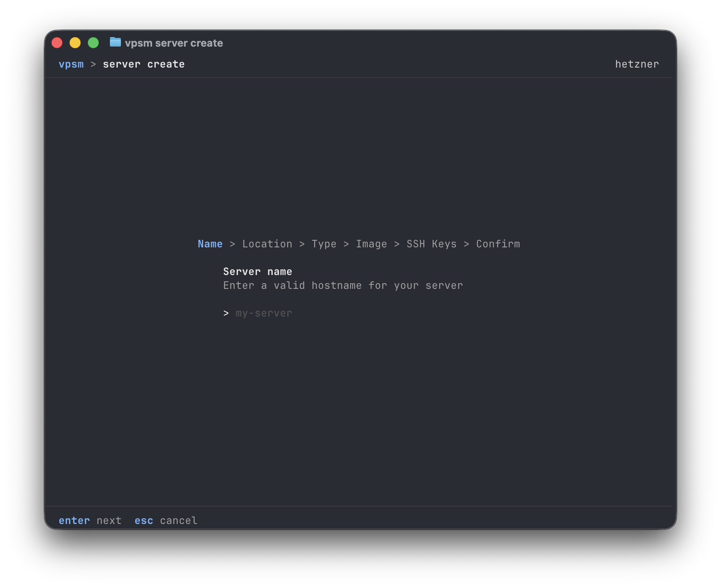This screenshot has width=721, height=588.
Task: Select the Image step
Action: [x=371, y=244]
